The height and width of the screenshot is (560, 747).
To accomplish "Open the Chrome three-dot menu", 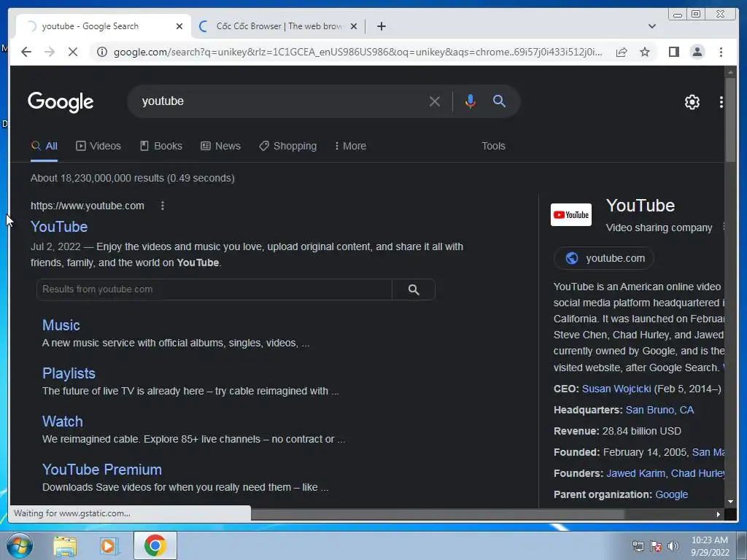I will [x=721, y=52].
